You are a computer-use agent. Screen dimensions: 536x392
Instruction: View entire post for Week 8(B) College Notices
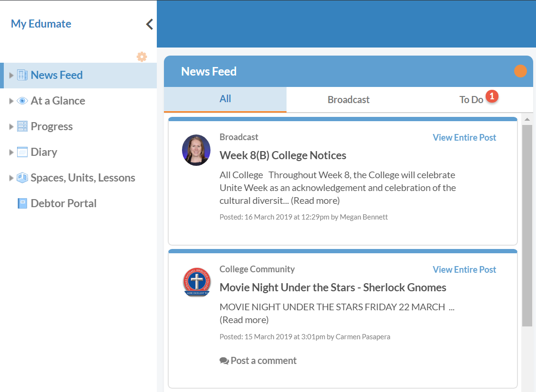(x=464, y=137)
